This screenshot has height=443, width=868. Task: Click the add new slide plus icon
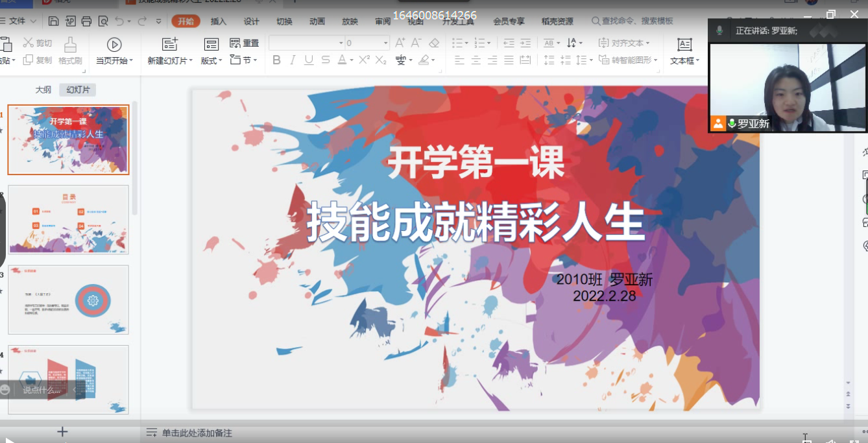[62, 431]
